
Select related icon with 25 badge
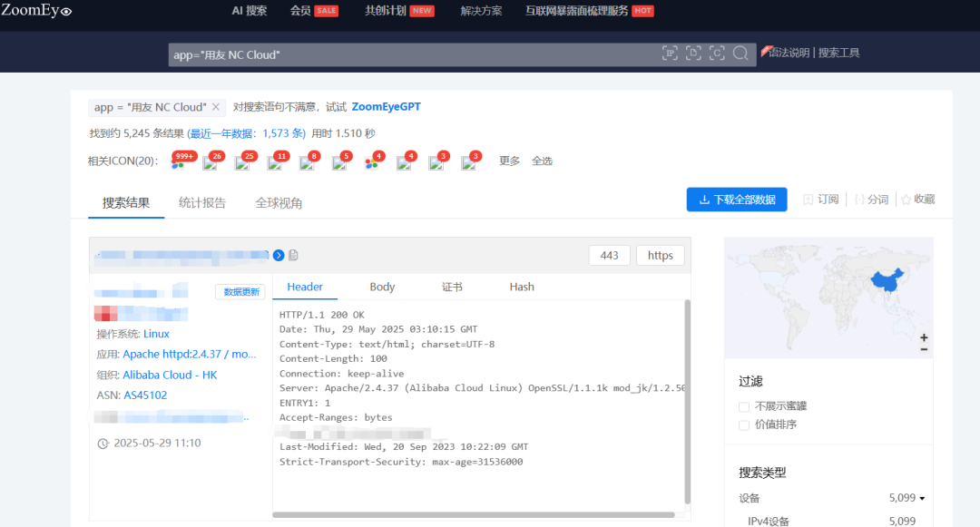point(242,163)
